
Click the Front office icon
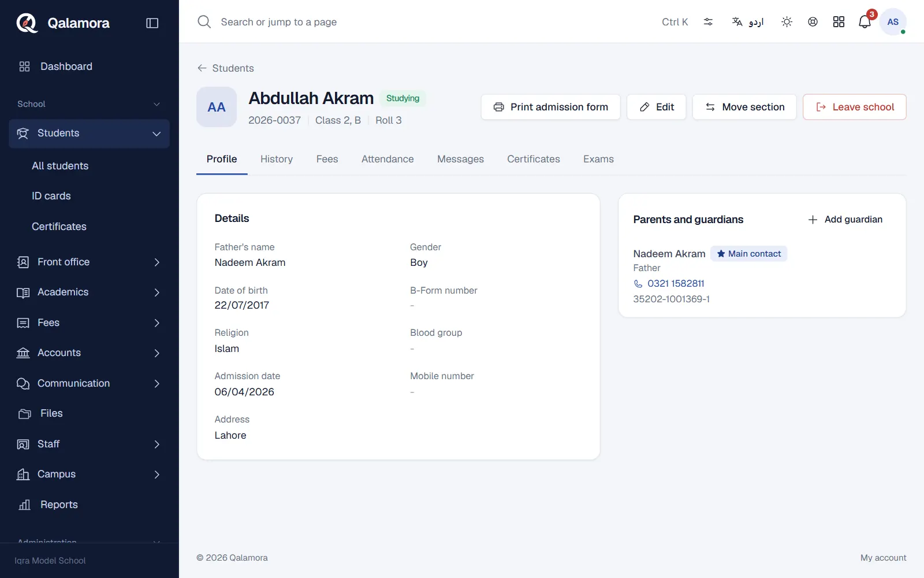click(23, 262)
